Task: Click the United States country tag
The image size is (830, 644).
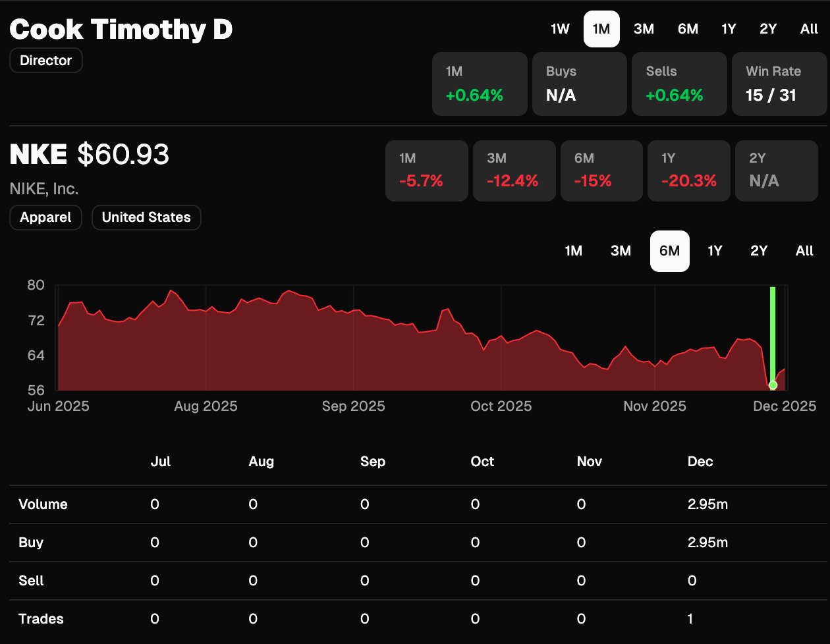Action: tap(146, 217)
